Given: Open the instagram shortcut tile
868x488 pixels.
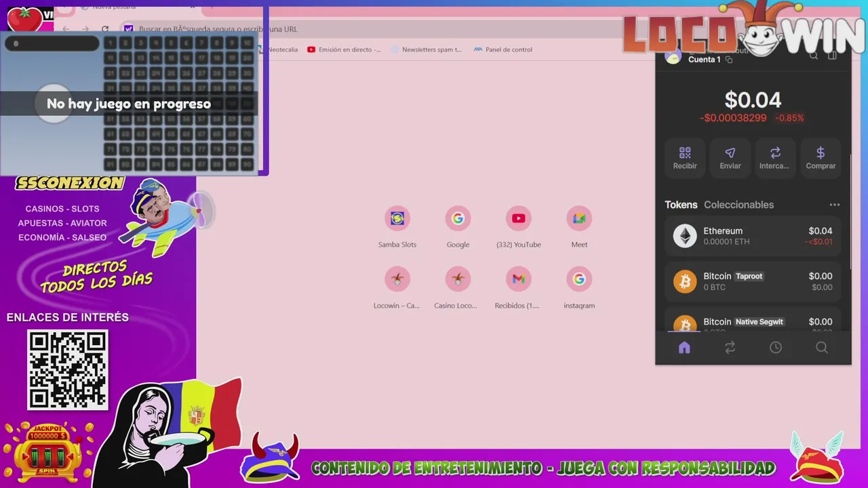Looking at the screenshot, I should [x=579, y=288].
